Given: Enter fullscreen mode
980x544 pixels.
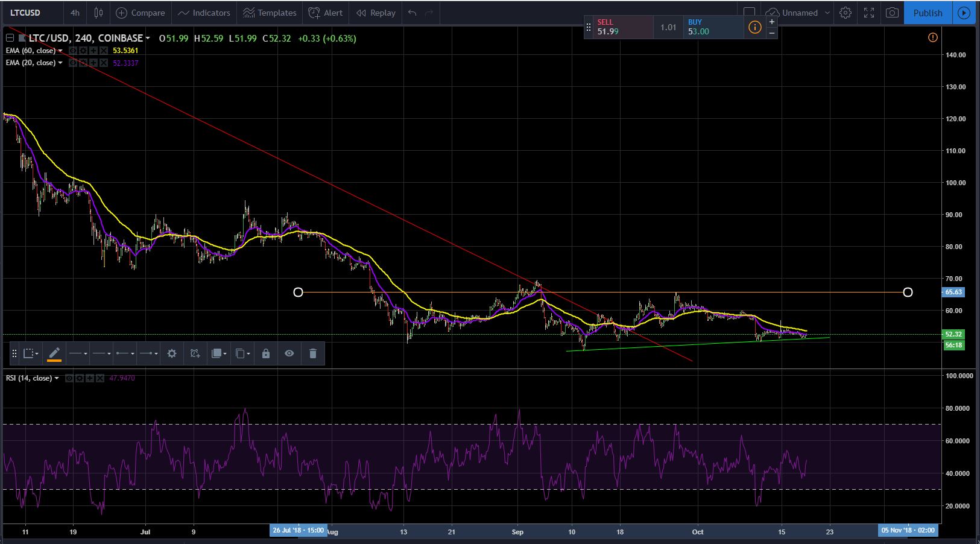Looking at the screenshot, I should coord(869,13).
